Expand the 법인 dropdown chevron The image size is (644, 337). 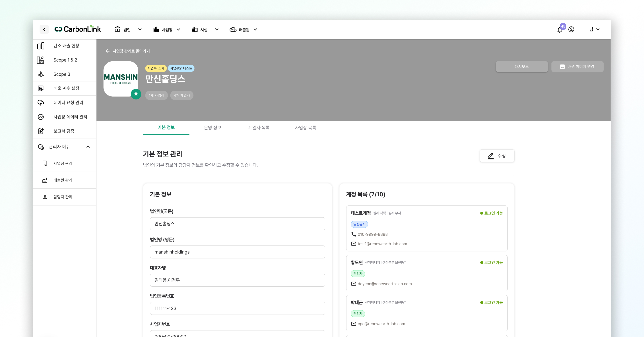[140, 29]
